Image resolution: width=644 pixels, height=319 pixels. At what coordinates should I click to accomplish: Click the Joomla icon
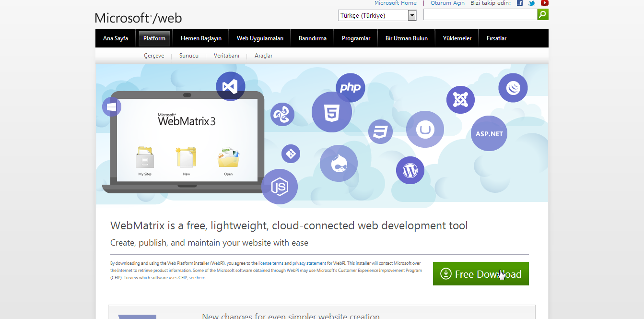click(460, 100)
